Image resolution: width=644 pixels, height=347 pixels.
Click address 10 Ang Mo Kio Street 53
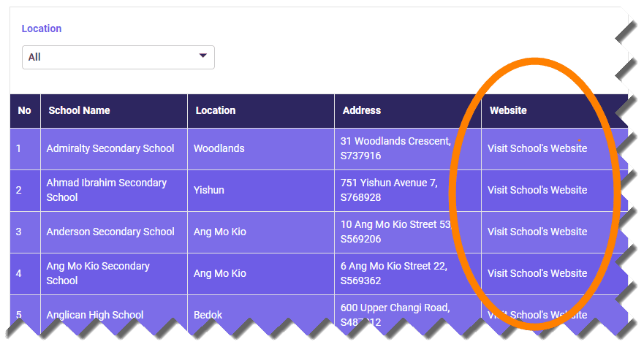pos(408,232)
